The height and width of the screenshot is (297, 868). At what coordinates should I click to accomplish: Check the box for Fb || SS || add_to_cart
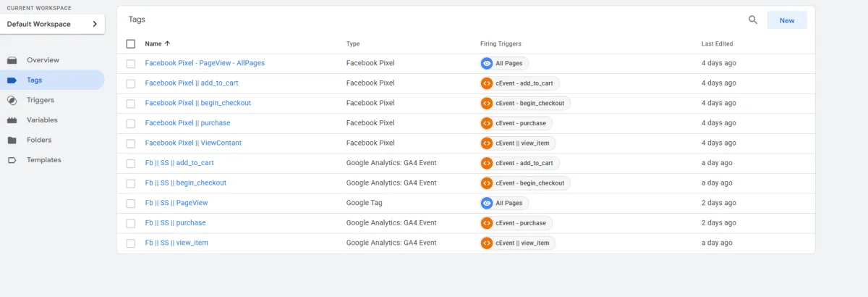click(x=131, y=163)
